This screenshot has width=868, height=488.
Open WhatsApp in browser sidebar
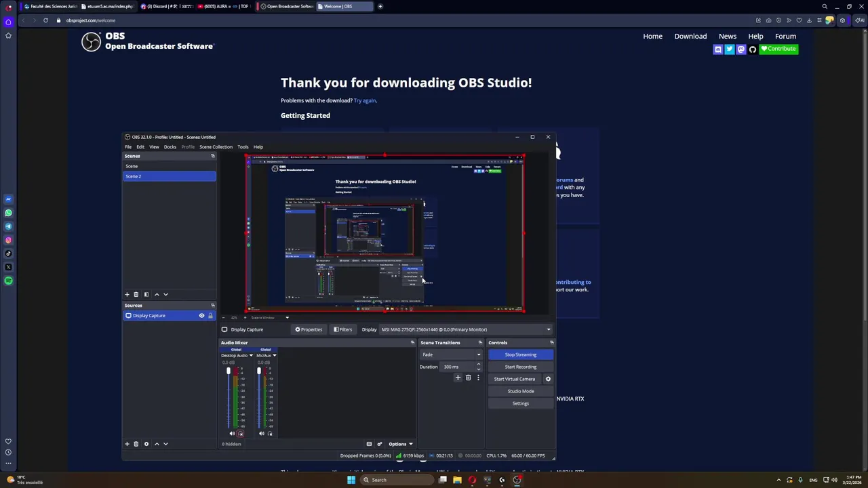tap(8, 213)
